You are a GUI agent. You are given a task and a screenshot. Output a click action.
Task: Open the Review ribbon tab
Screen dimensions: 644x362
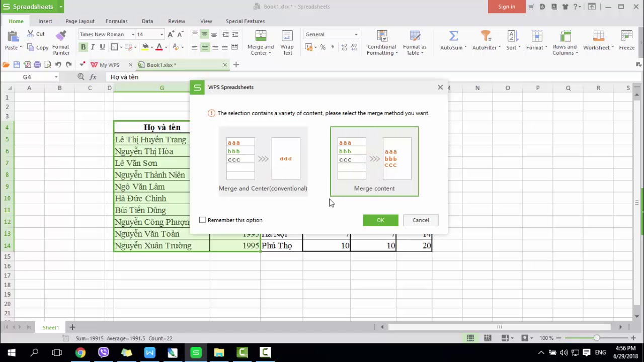[177, 21]
